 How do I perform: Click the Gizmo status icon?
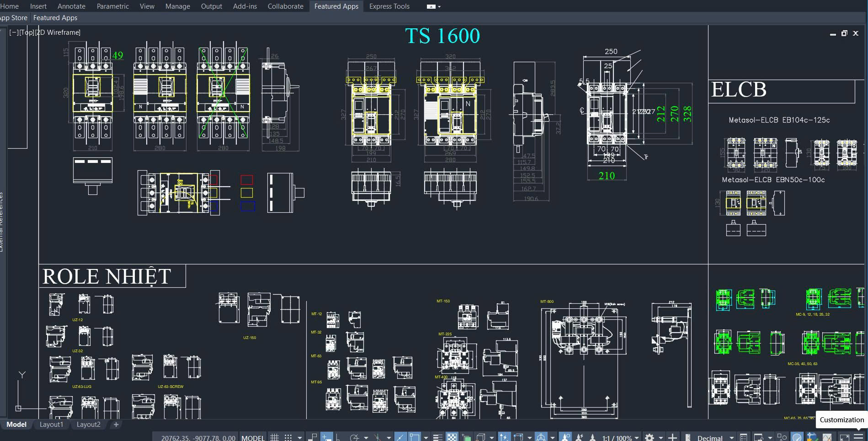(x=541, y=437)
